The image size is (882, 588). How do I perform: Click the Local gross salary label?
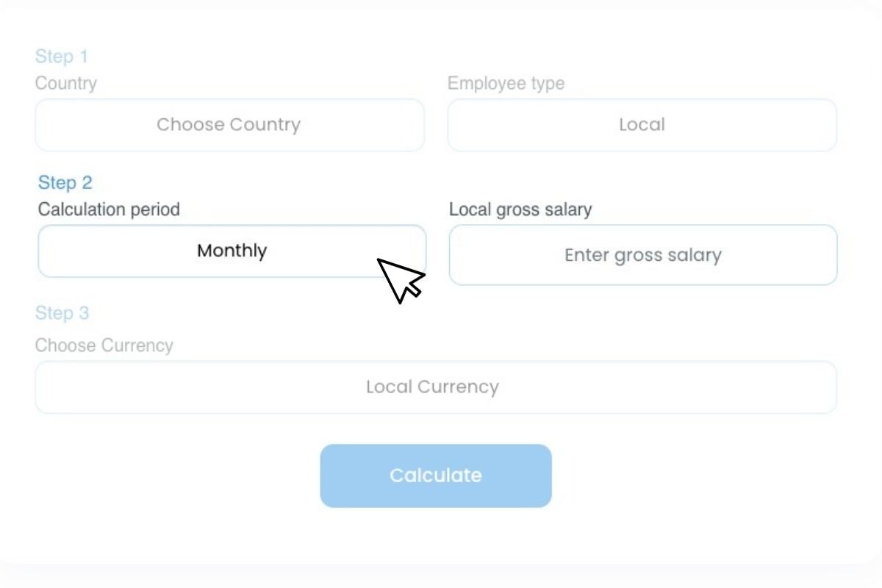(520, 209)
